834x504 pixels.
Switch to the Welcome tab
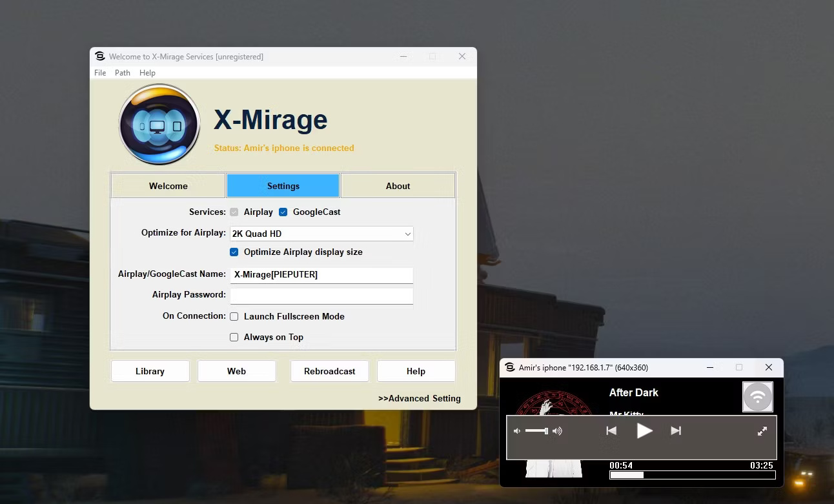click(168, 185)
